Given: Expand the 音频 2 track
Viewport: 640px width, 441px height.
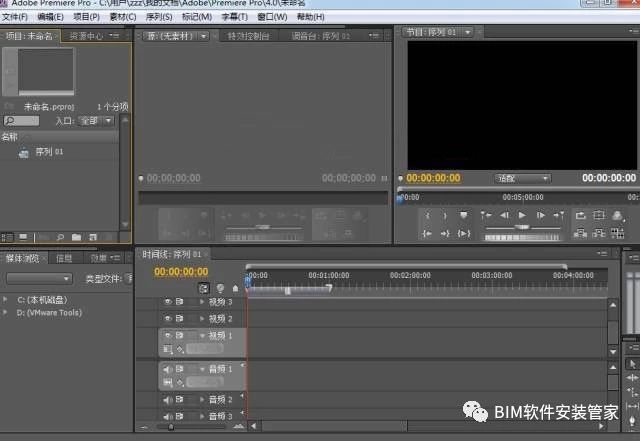Looking at the screenshot, I should [202, 399].
